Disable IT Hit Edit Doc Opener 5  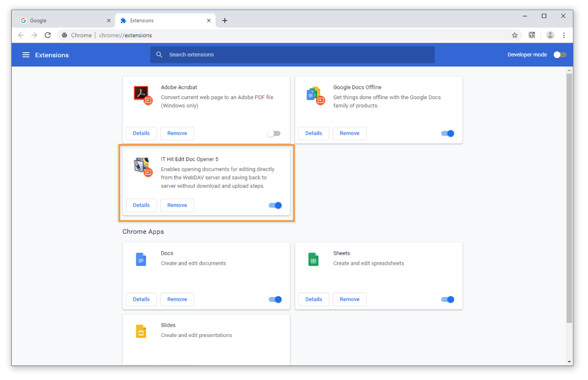click(x=275, y=206)
